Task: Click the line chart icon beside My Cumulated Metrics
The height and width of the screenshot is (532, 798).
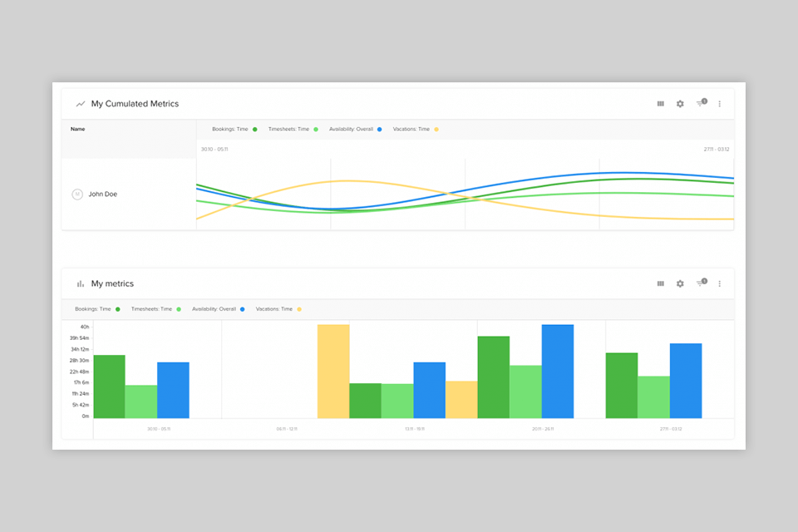Action: click(81, 104)
